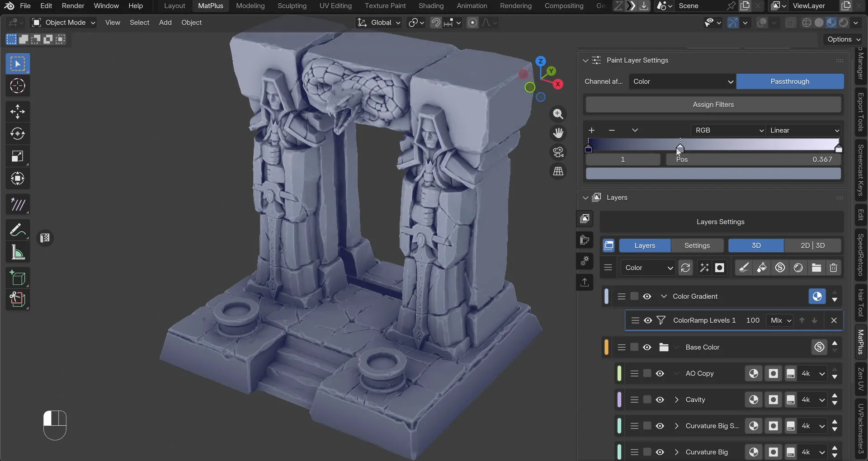868x461 pixels.
Task: Remove the ColorRamp Levels 1 filter
Action: (x=834, y=320)
